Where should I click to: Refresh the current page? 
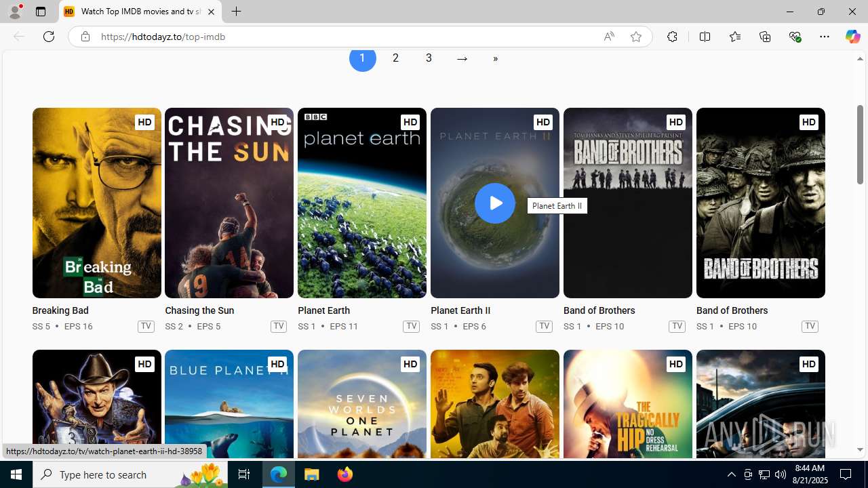[49, 37]
